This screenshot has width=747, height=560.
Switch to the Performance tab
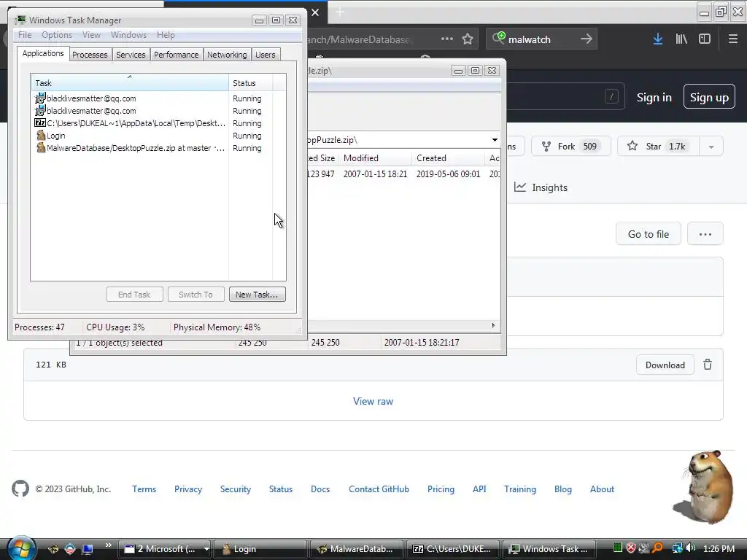[176, 55]
